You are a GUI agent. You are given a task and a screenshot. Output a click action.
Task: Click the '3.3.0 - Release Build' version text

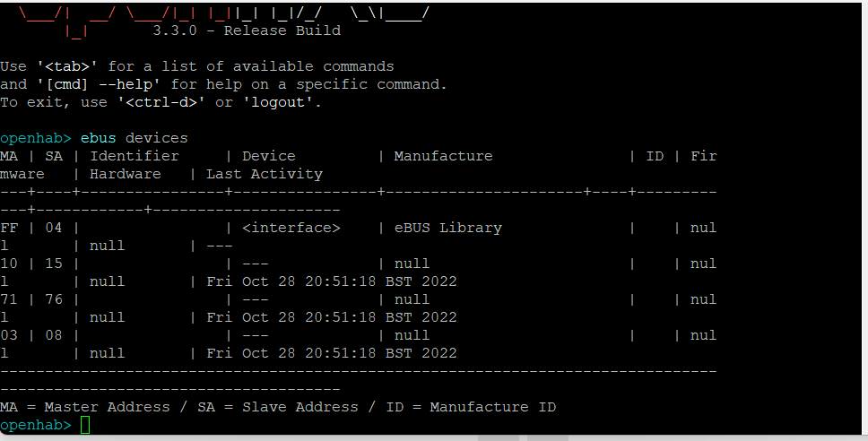pyautogui.click(x=247, y=30)
